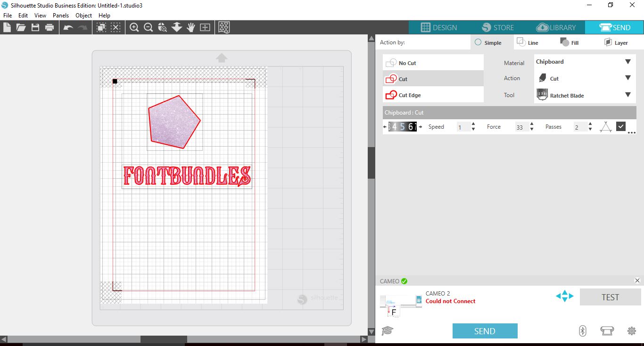This screenshot has width=644, height=346.
Task: Select the glitter pentagon shape on canvas
Action: (x=175, y=123)
